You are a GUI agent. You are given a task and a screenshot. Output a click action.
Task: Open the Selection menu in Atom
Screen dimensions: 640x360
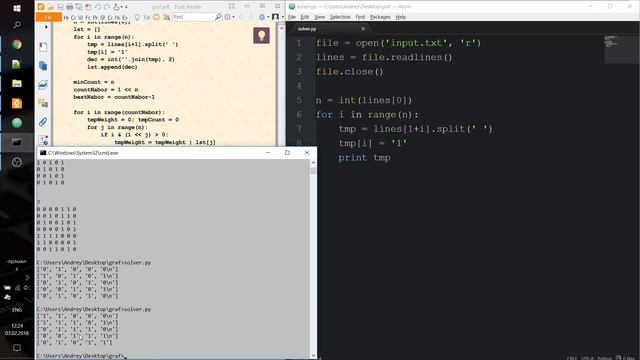340,17
